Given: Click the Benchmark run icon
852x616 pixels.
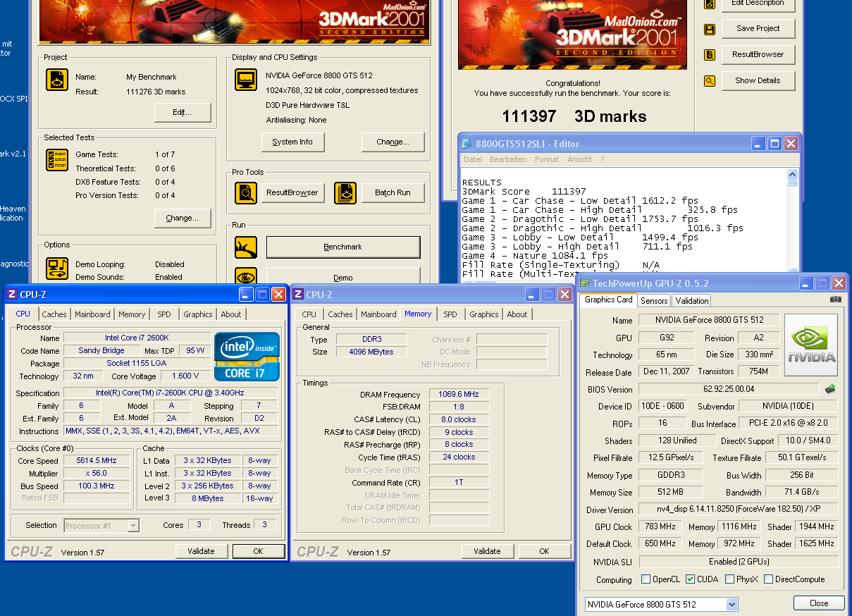Looking at the screenshot, I should pyautogui.click(x=246, y=247).
